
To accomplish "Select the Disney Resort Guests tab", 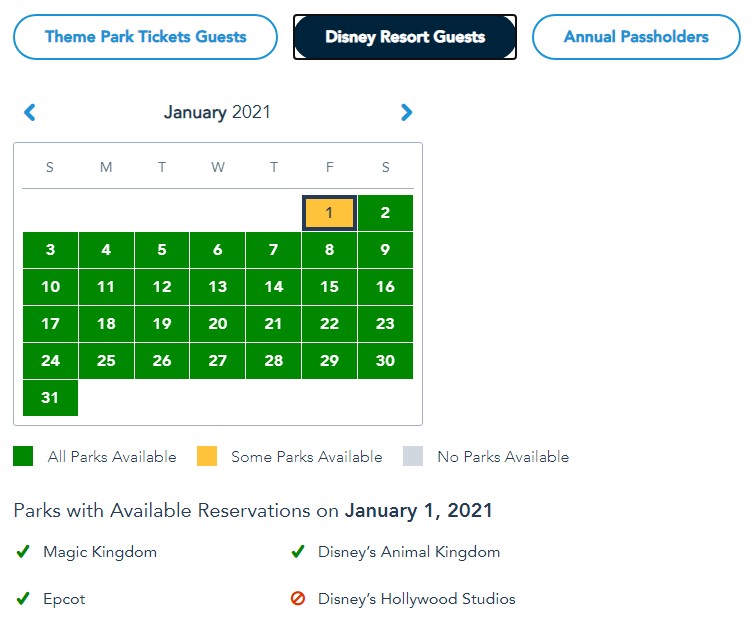I will click(x=405, y=37).
